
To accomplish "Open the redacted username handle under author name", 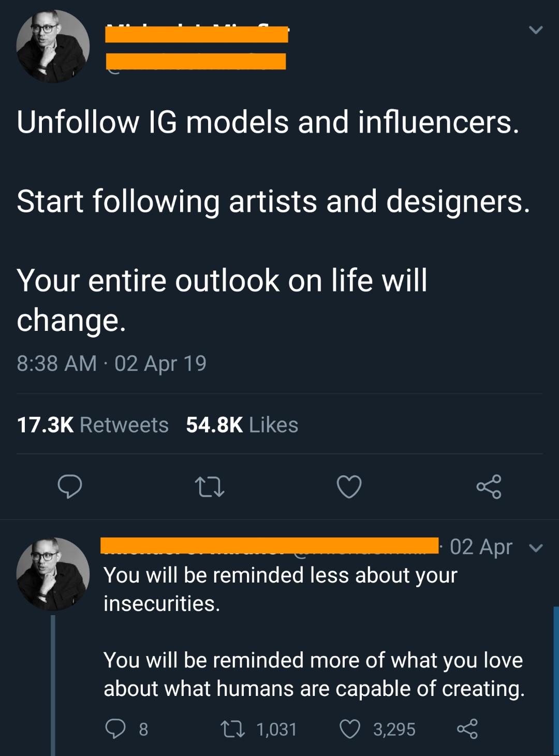I will (x=196, y=61).
